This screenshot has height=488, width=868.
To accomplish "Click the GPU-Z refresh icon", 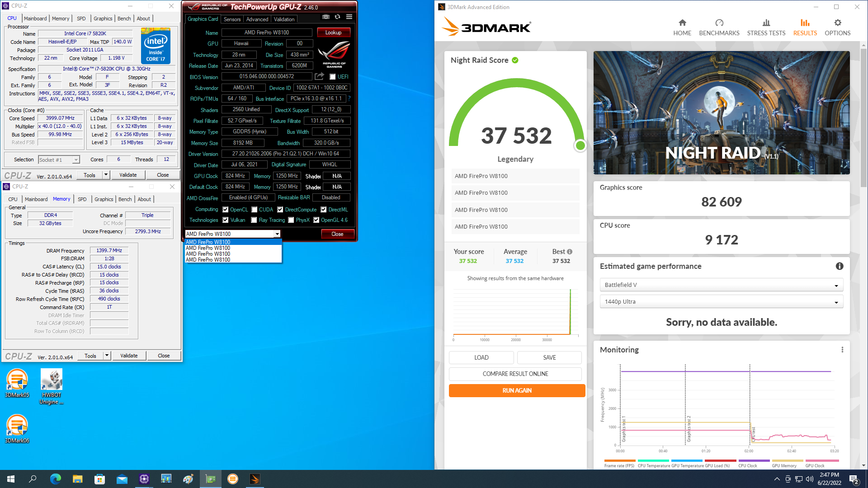I will [337, 17].
